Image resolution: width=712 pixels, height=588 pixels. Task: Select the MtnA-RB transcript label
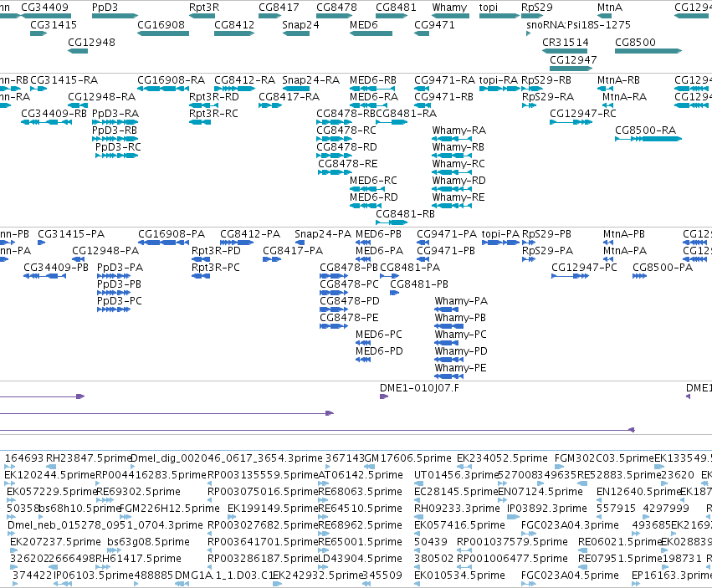click(618, 80)
